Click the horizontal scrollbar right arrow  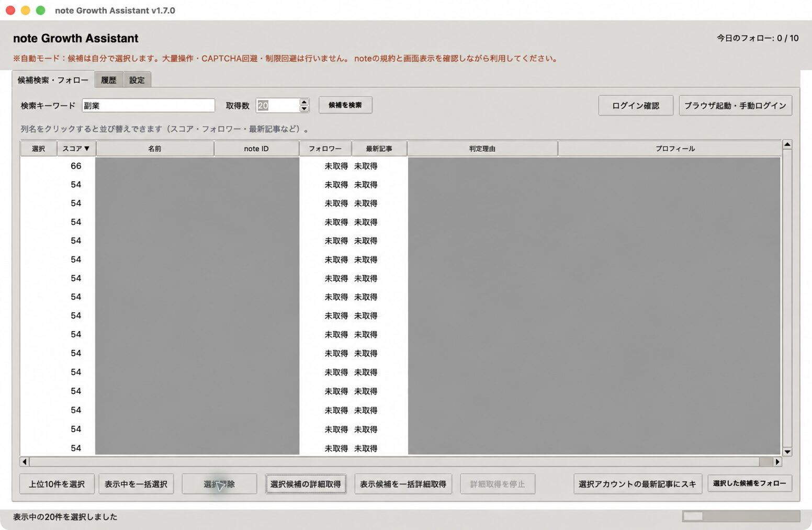pos(777,461)
